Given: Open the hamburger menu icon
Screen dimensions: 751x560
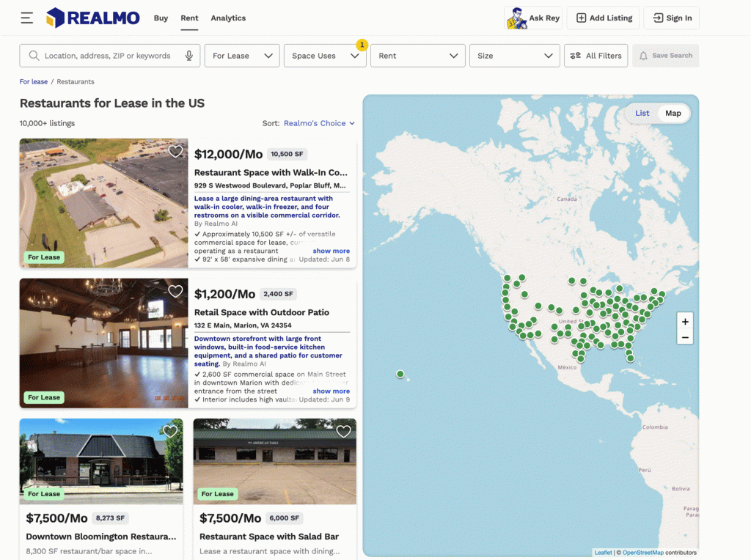Looking at the screenshot, I should click(x=27, y=18).
